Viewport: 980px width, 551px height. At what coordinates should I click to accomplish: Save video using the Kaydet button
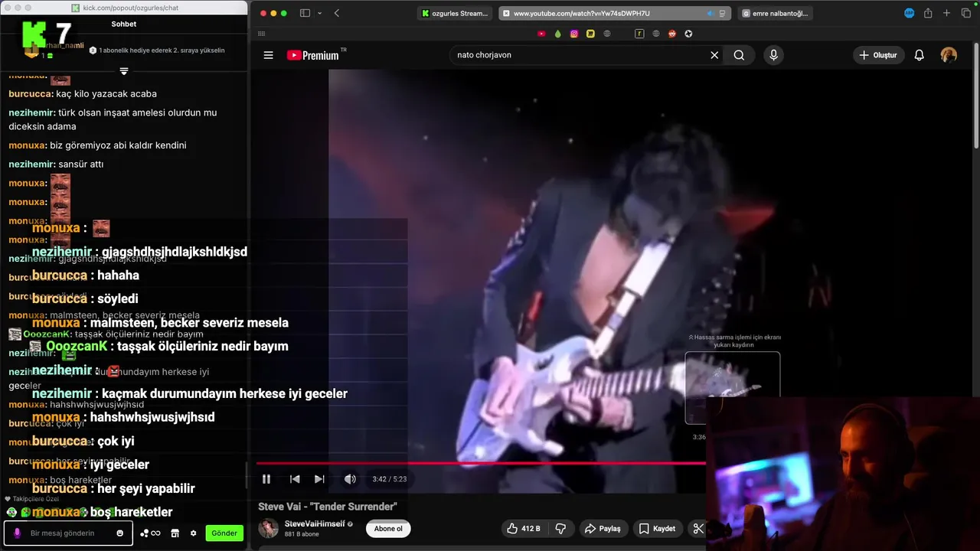[x=657, y=529]
